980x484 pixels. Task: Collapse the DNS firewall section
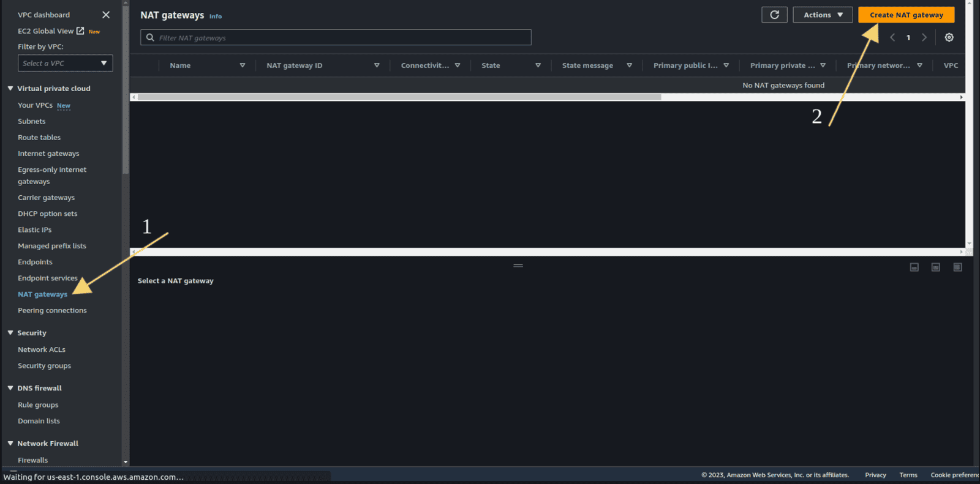pos(10,388)
